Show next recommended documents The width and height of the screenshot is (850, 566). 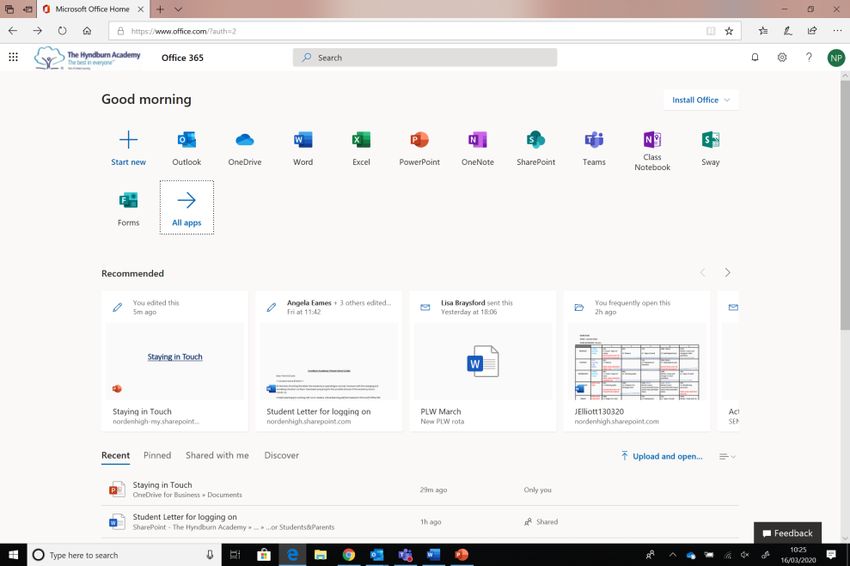point(727,272)
